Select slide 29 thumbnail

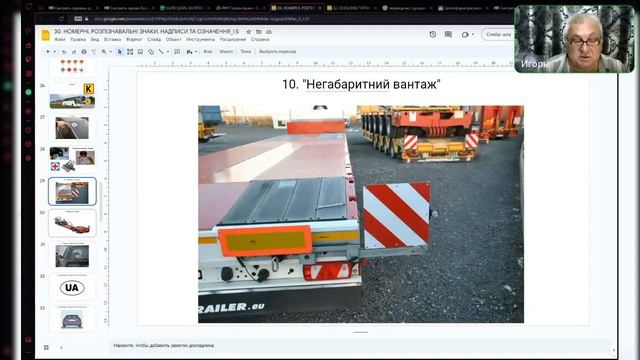pos(72,191)
